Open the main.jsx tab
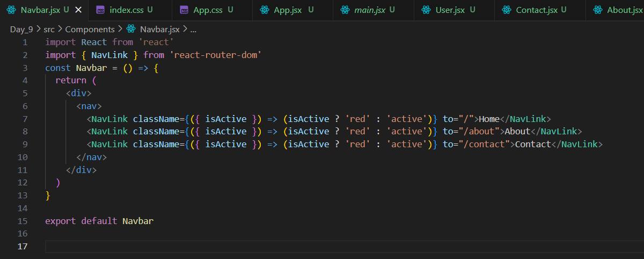Screen dimensions: 644x259 pyautogui.click(x=374, y=10)
